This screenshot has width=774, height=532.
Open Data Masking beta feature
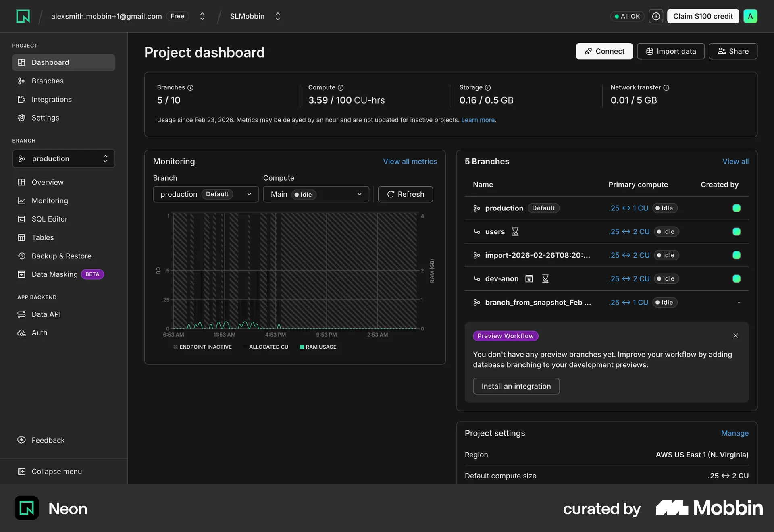coord(64,274)
